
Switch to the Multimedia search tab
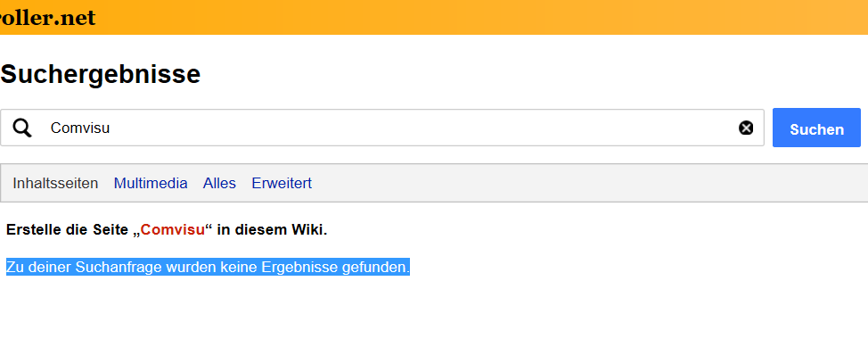pyautogui.click(x=151, y=184)
